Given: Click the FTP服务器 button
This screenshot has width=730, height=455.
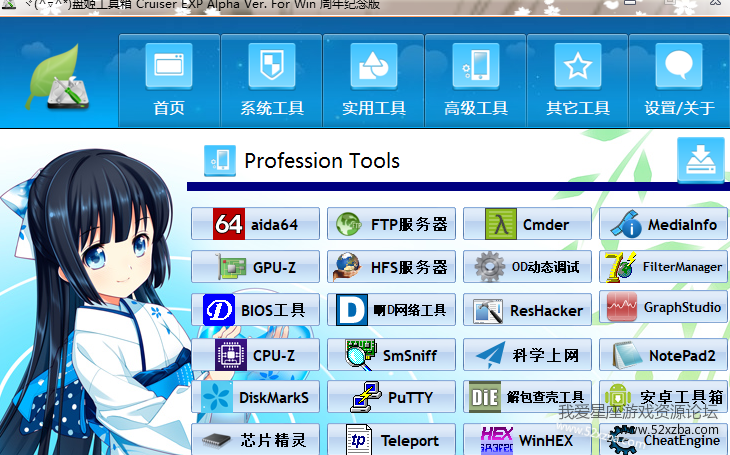Looking at the screenshot, I should point(391,225).
